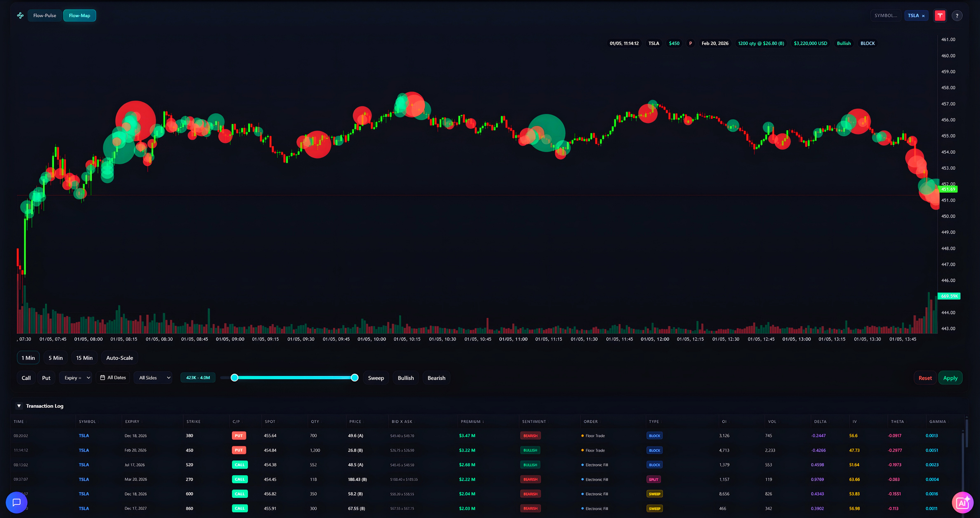
Task: Toggle Auto-Scale on the chart
Action: point(119,358)
